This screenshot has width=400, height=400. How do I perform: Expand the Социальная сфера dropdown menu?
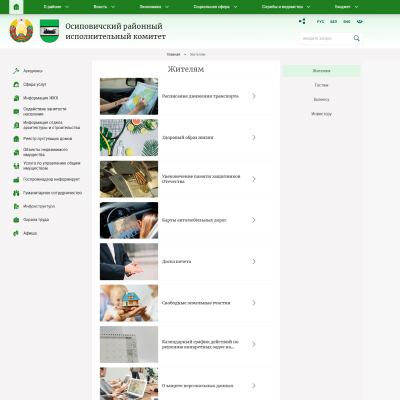coord(215,7)
